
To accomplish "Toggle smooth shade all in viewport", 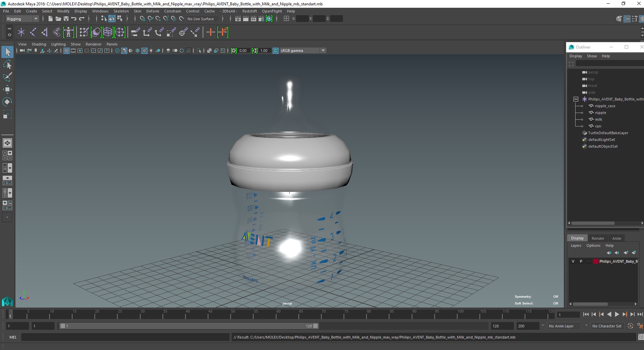I will (x=124, y=51).
